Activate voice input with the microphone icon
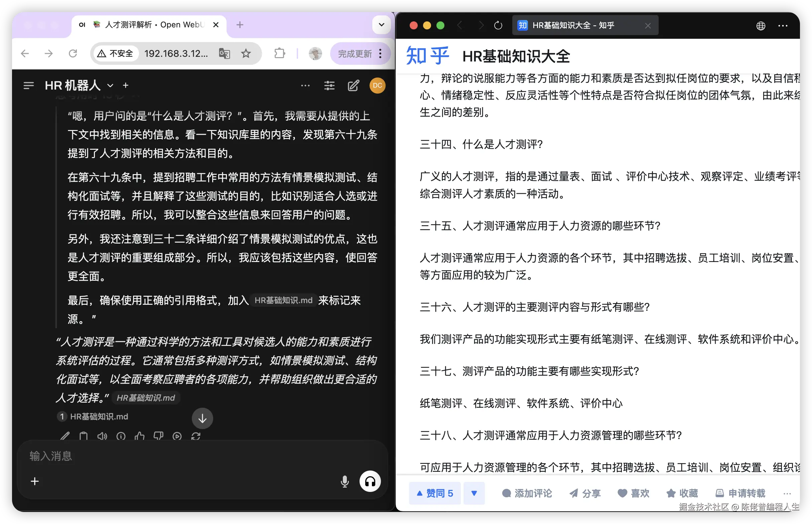812x524 pixels. 344,481
